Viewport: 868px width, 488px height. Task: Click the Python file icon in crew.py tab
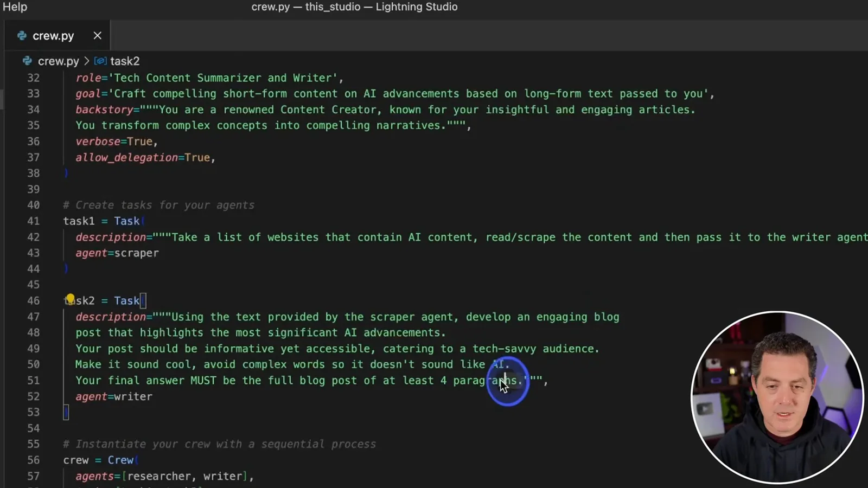point(22,36)
